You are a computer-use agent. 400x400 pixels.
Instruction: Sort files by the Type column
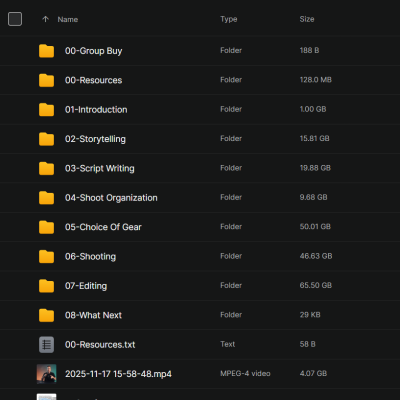pyautogui.click(x=229, y=19)
